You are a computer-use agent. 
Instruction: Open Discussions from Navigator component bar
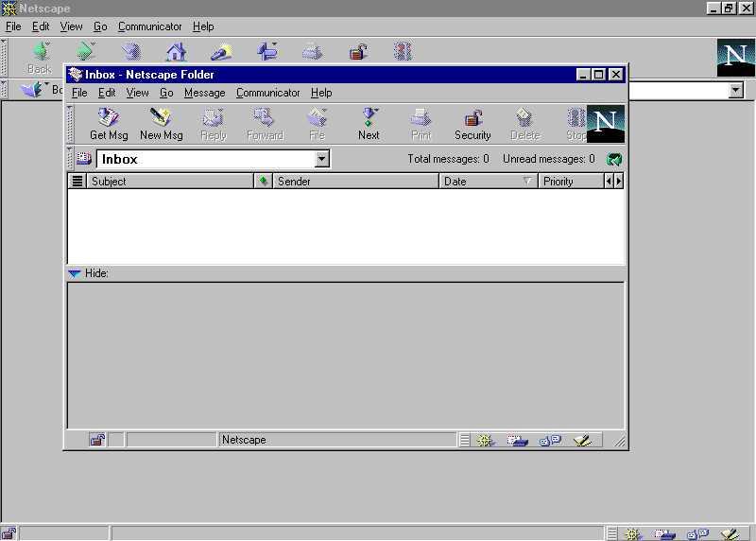697,533
